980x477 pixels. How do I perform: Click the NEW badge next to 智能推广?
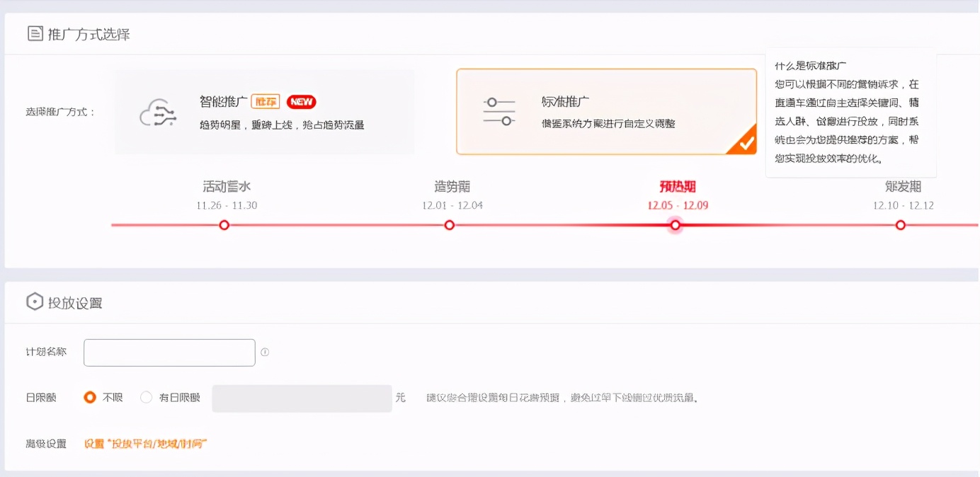(x=300, y=101)
